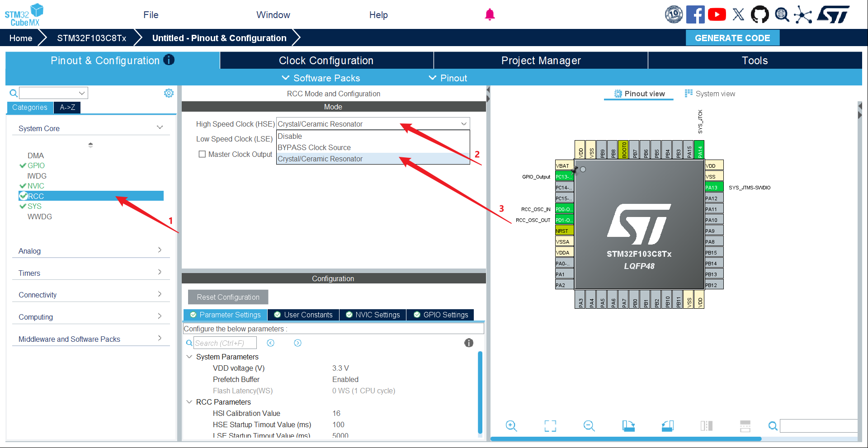Switch to the A->Z peripheral list tab

pyautogui.click(x=67, y=107)
